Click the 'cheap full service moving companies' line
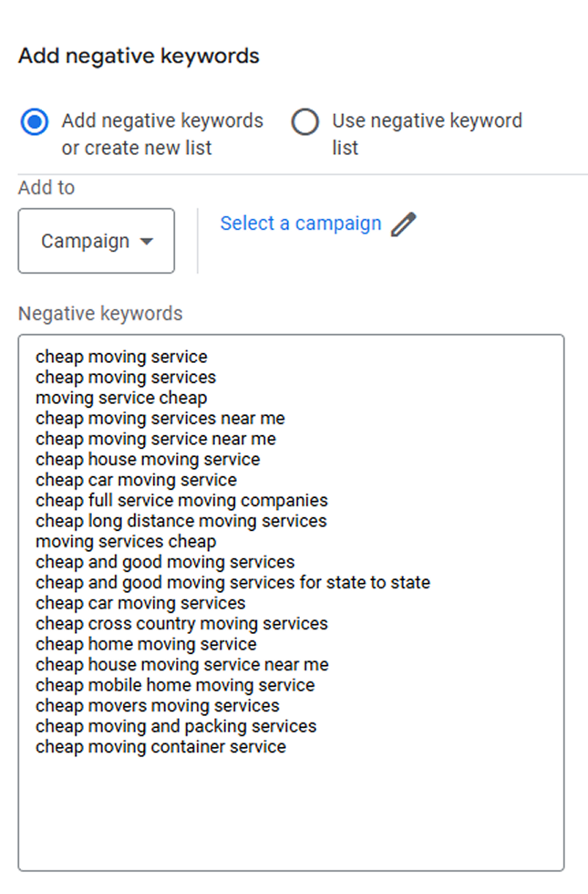Screen dimensions: 588x894 click(x=181, y=500)
